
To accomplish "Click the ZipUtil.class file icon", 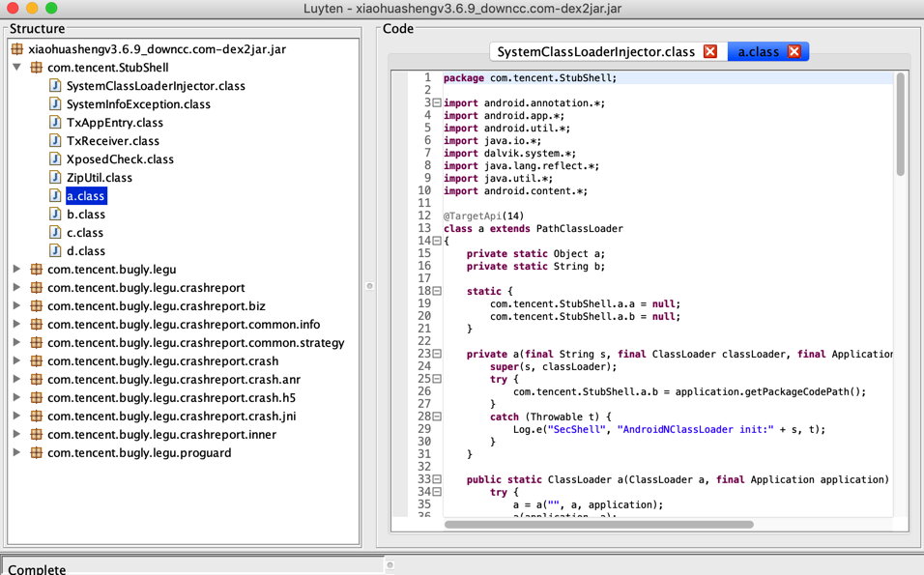I will click(55, 177).
